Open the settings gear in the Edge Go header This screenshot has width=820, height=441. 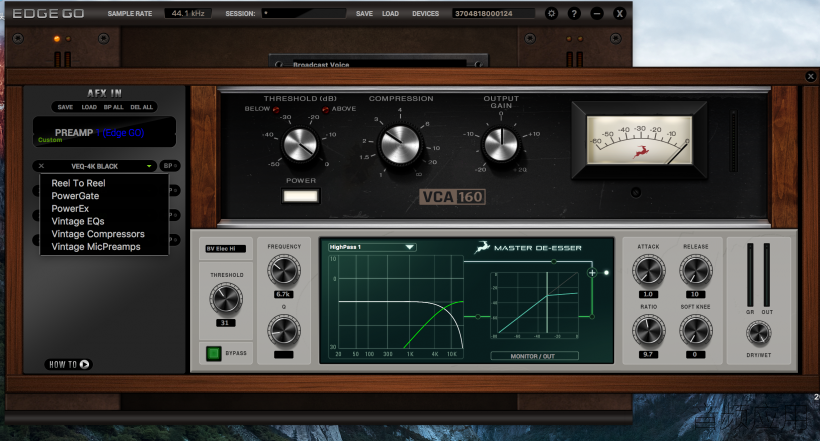(551, 14)
